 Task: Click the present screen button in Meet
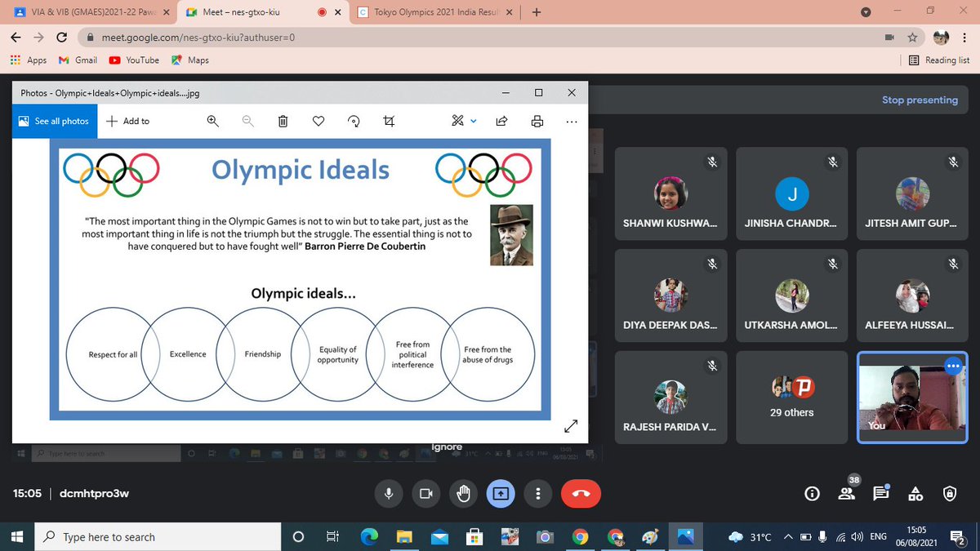point(500,493)
